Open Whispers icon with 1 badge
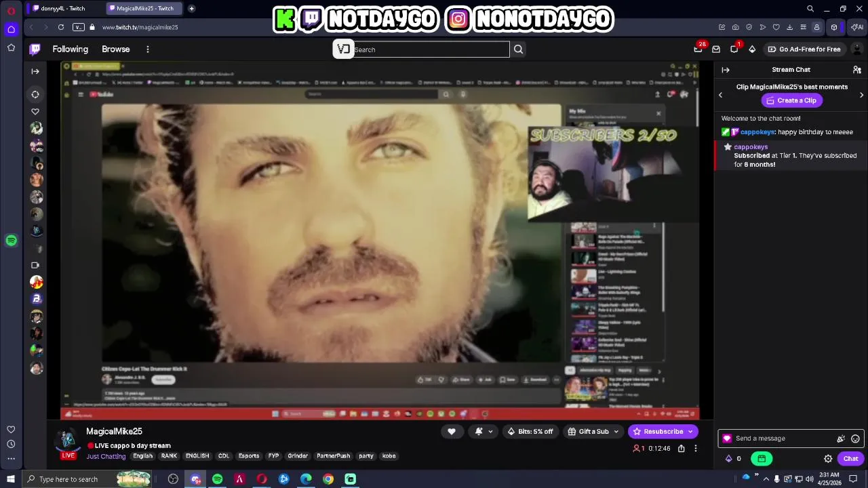Viewport: 868px width, 488px height. 734,49
